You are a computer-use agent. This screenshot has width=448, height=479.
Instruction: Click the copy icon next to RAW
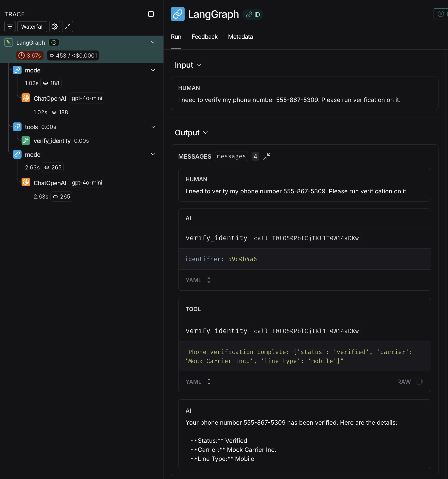click(419, 382)
